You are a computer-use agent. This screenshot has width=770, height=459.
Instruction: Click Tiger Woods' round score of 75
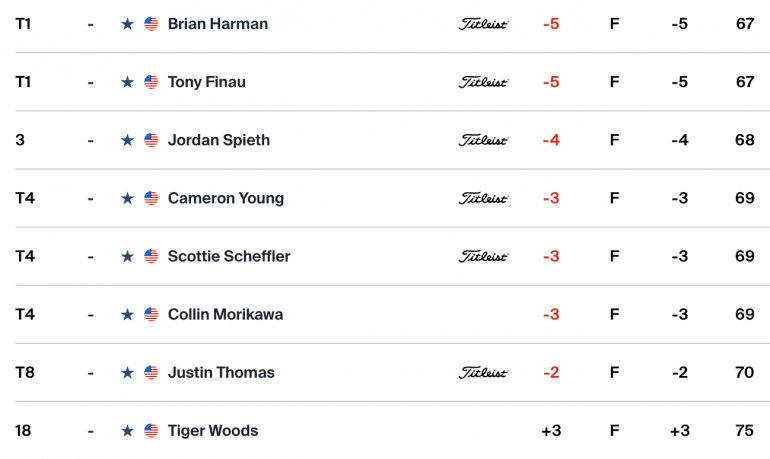pos(744,431)
